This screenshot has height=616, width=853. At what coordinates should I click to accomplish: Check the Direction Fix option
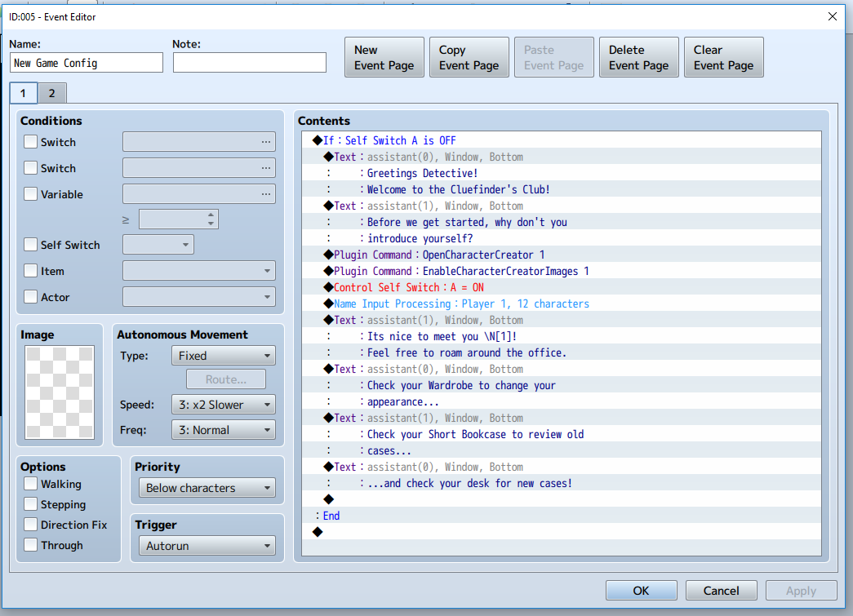[x=31, y=525]
